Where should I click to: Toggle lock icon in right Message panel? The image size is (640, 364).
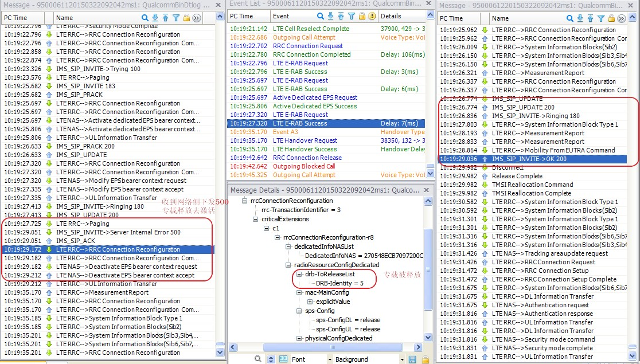(x=611, y=18)
